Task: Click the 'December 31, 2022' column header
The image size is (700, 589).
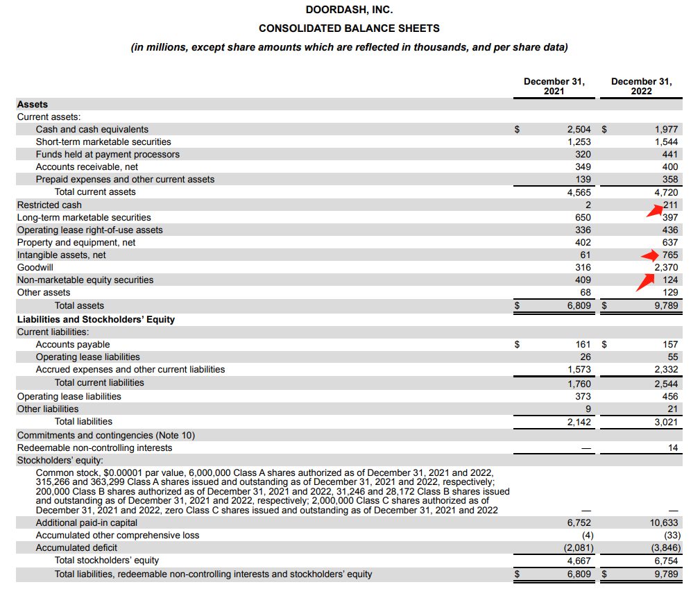Action: 642,86
